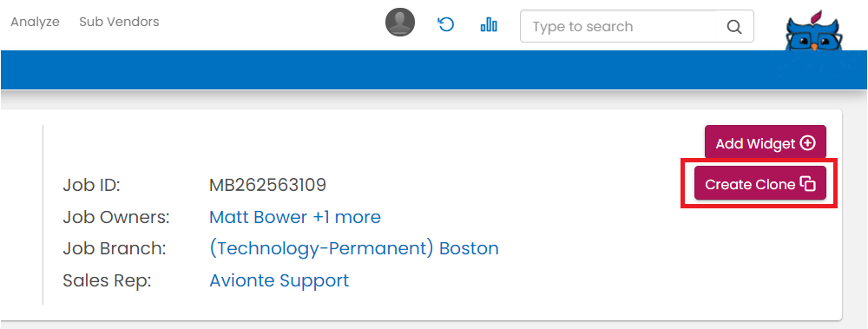Screen dimensions: 868x329
Task: Select the Job ID value MB262563109
Action: [x=268, y=185]
